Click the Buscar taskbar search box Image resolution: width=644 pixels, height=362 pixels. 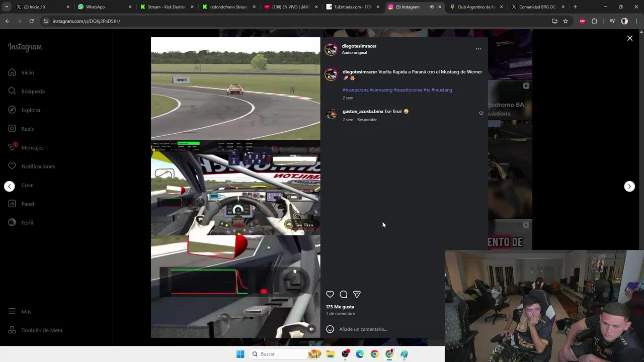coord(286,354)
